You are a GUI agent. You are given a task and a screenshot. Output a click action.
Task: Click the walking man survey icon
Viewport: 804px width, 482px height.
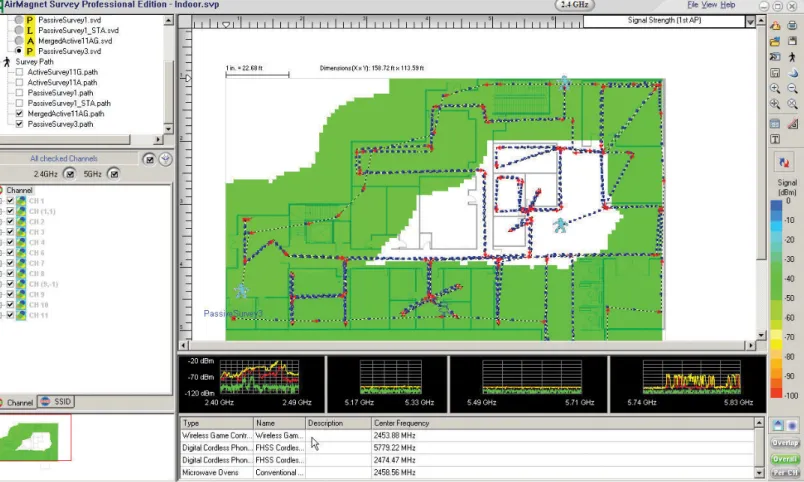tap(792, 57)
